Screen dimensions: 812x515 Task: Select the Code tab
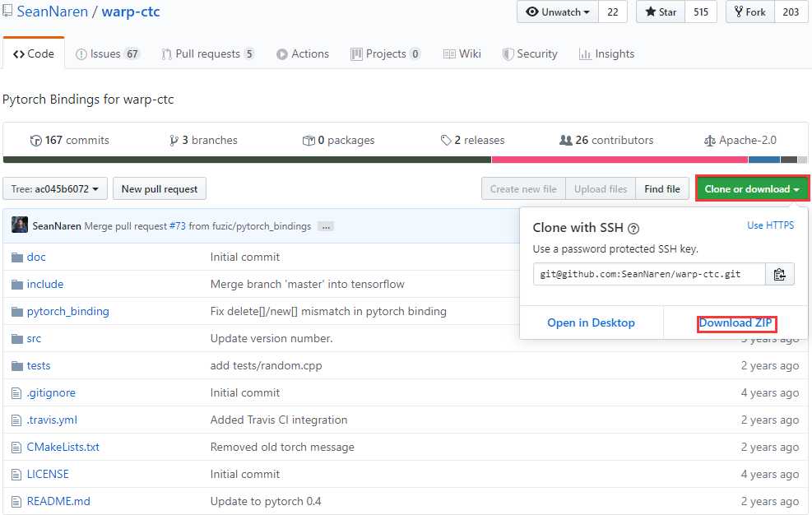point(34,53)
